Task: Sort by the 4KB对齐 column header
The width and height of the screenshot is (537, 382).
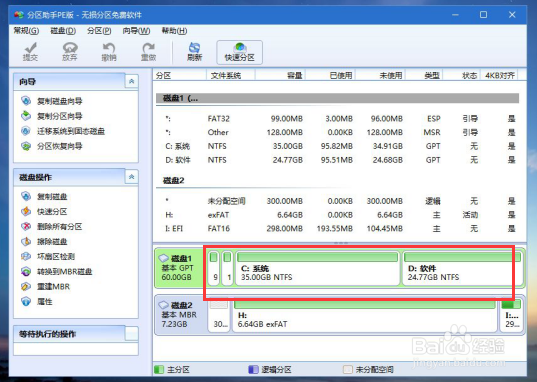Action: [500, 75]
